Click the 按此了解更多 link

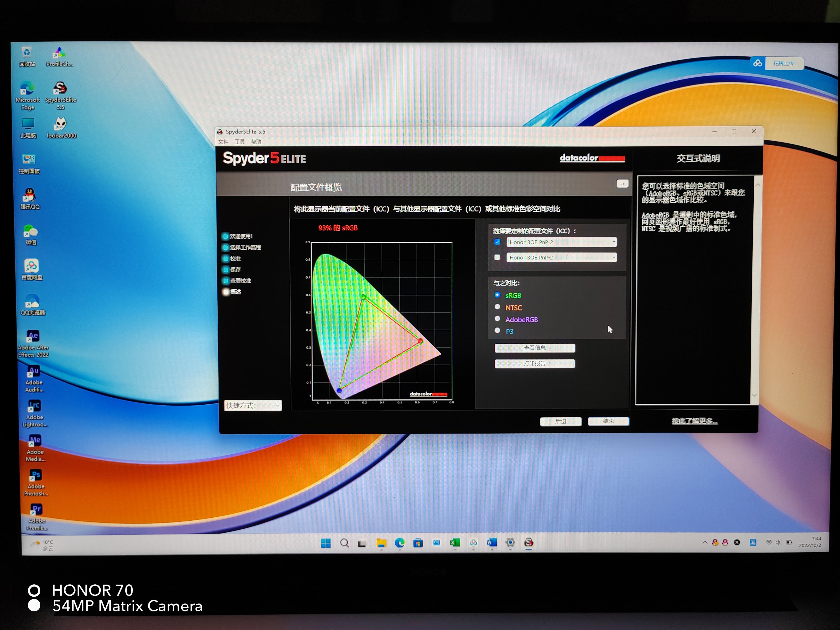[694, 421]
